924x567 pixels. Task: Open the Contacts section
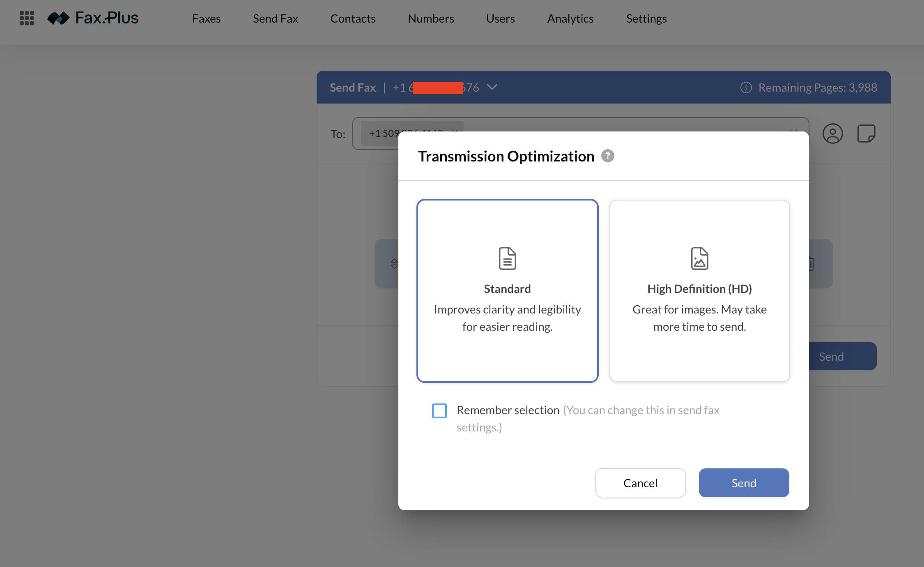[353, 18]
